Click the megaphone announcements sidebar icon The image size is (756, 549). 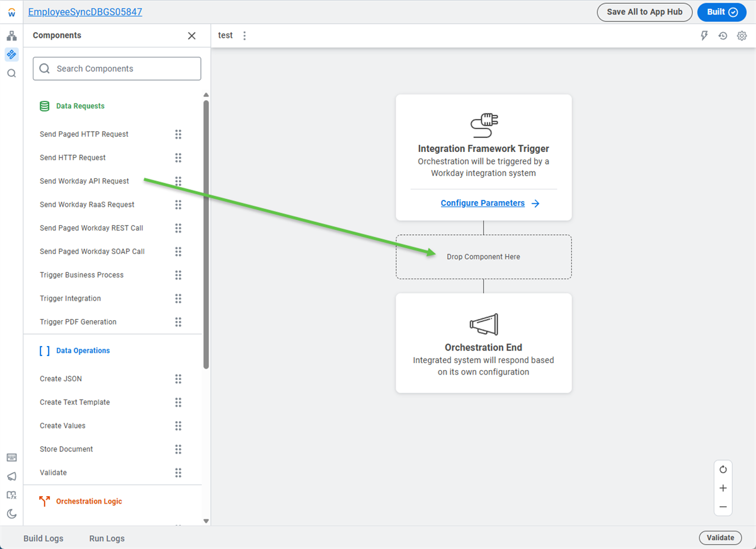pos(11,477)
